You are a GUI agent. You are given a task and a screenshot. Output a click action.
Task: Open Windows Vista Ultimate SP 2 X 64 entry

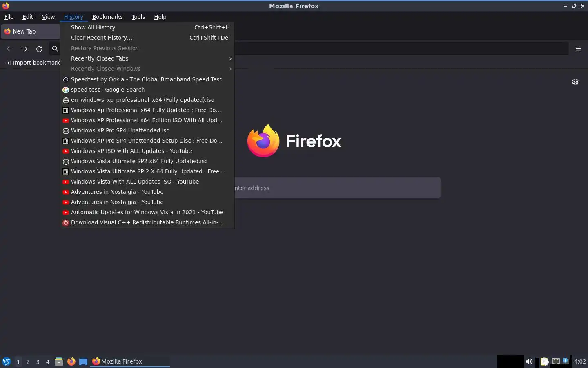pos(147,171)
